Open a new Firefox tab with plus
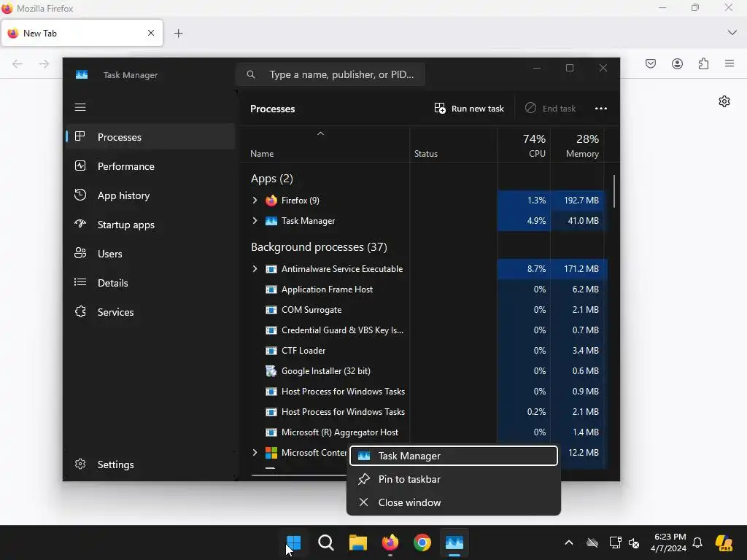Viewport: 747px width, 560px height. click(x=178, y=34)
